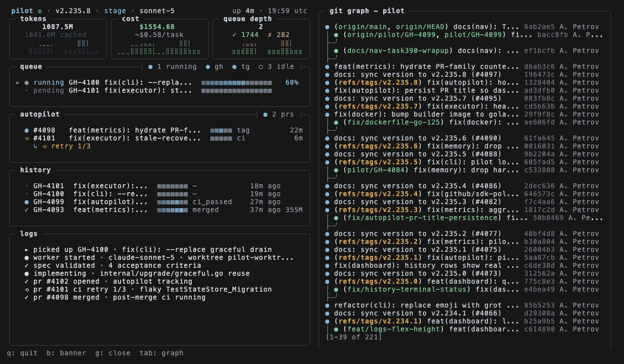Click the GH-4100 running progress bar

(x=237, y=82)
